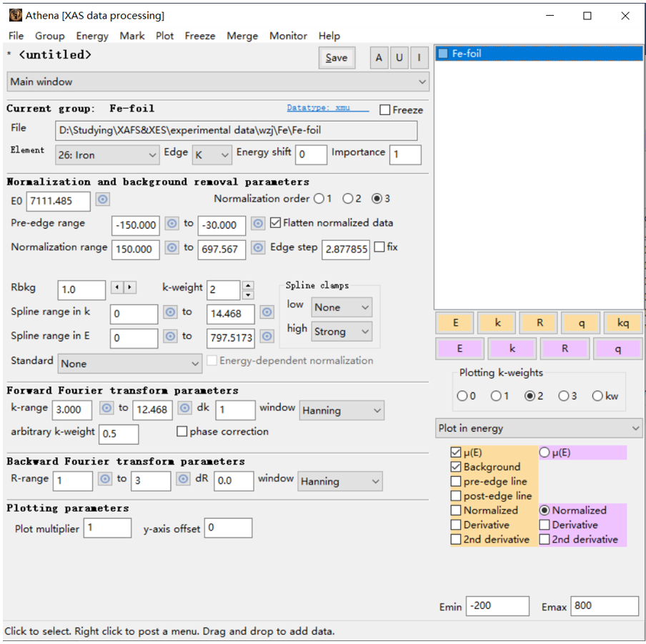Uncheck Flatten normalized data

point(276,223)
